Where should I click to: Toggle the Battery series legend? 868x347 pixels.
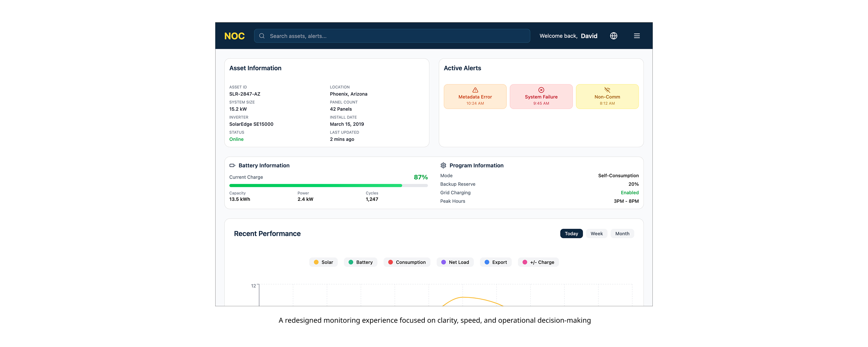click(360, 262)
